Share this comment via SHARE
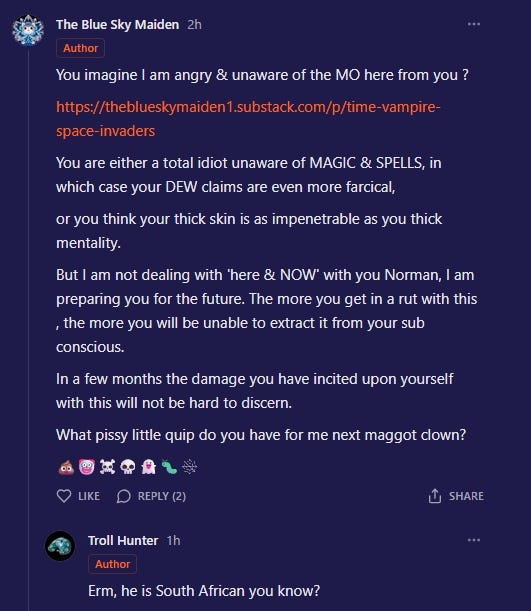 point(456,496)
